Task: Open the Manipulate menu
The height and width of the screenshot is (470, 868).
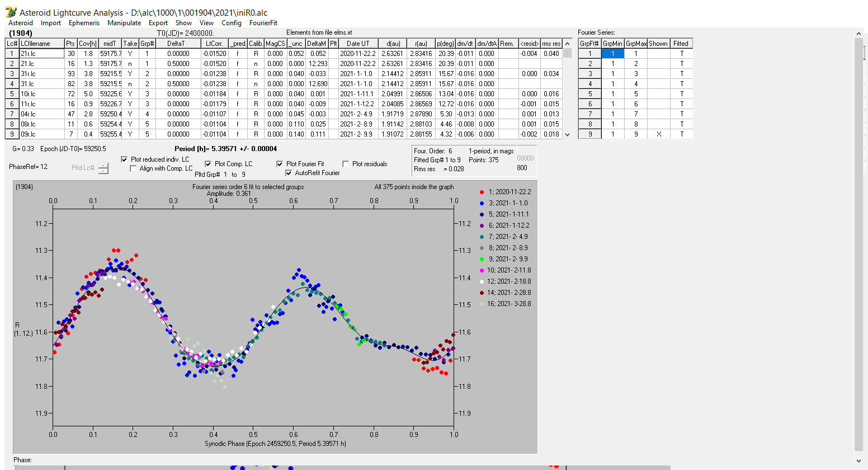Action: (x=124, y=23)
